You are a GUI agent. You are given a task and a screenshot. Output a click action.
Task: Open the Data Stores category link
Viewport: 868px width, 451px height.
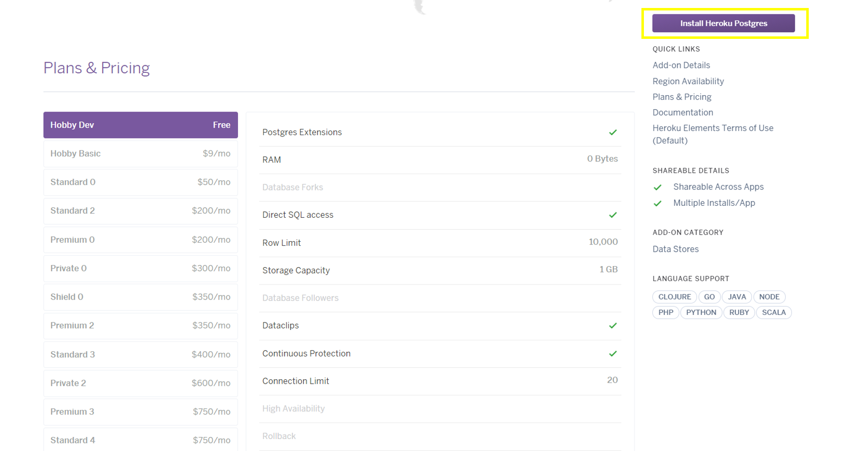coord(675,249)
